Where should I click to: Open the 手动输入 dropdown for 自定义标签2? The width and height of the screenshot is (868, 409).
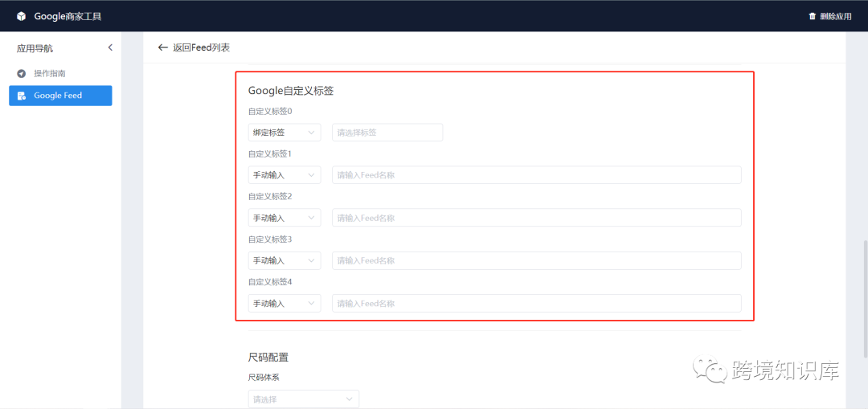click(285, 218)
